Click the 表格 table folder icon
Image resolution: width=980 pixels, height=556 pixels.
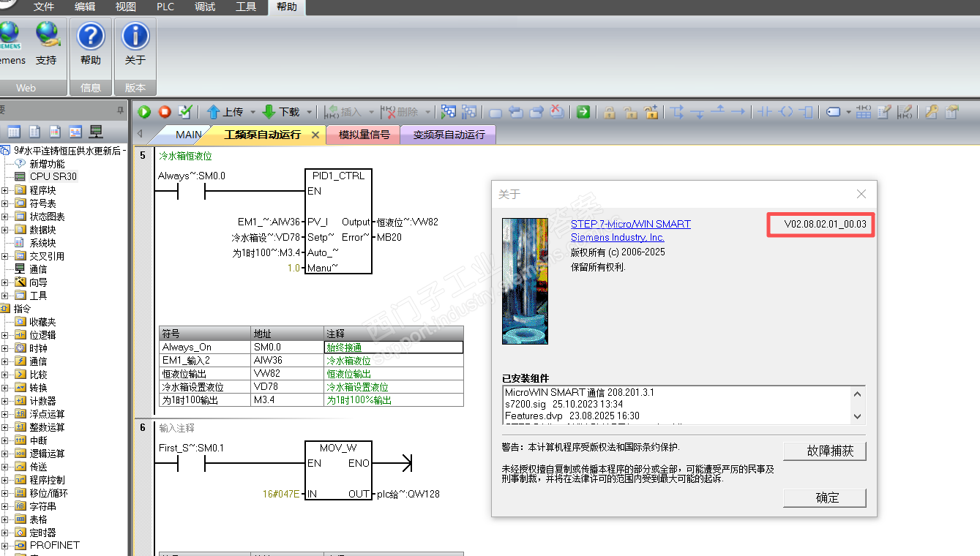click(20, 519)
